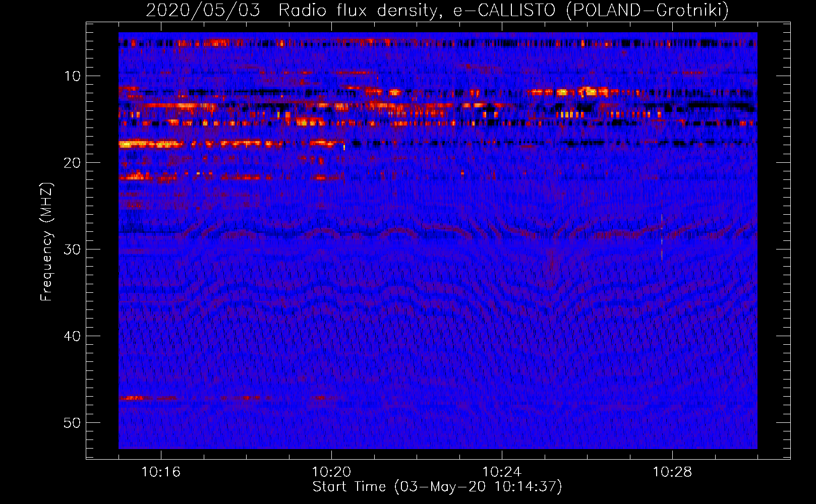The width and height of the screenshot is (816, 504).
Task: Click the plot title "Radio flux density, e-CALLISTO (POLAND-Grotniki)"
Action: tap(503, 10)
